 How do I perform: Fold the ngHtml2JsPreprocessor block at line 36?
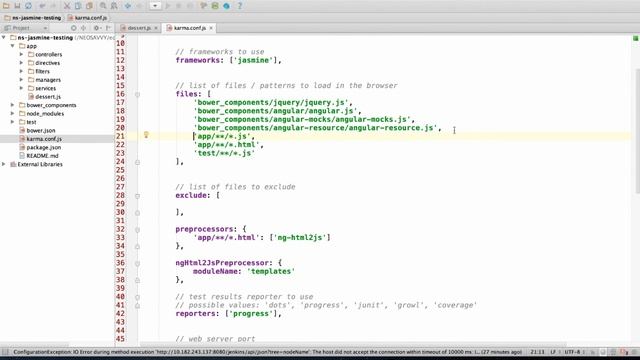point(138,264)
